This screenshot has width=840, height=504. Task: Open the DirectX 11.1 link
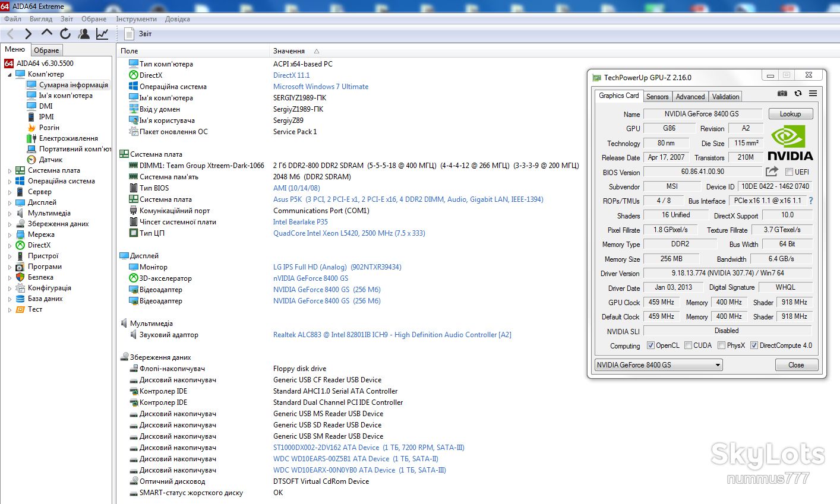point(291,75)
